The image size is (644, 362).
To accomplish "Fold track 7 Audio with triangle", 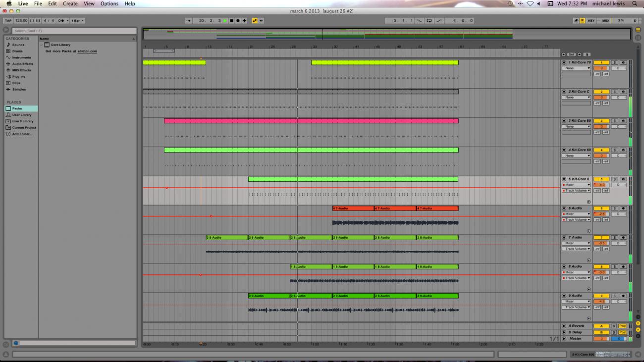I will coord(564,238).
